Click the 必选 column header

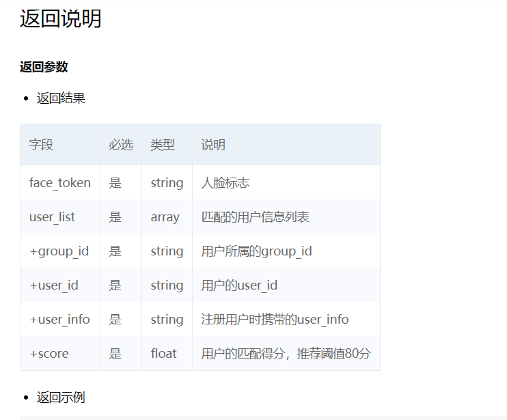click(x=121, y=144)
